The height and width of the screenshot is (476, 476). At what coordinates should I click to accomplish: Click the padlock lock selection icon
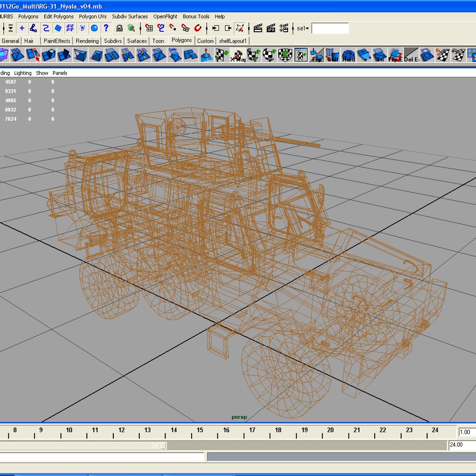click(119, 28)
